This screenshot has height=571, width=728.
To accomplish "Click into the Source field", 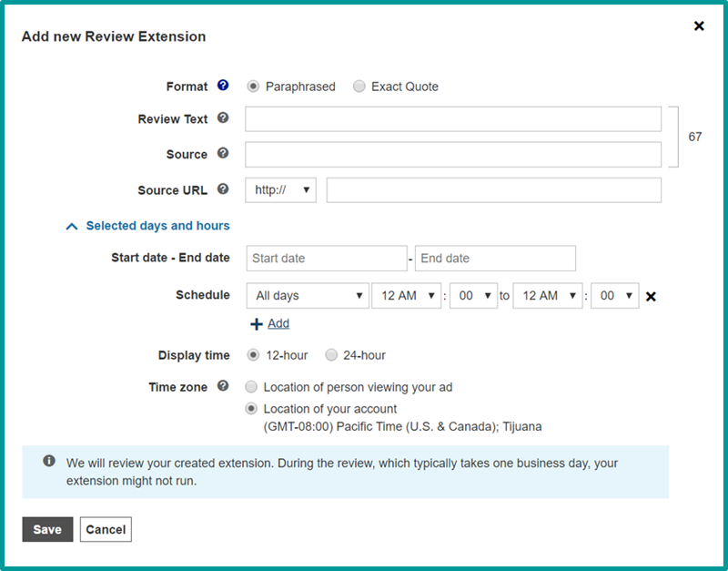I will pos(453,154).
